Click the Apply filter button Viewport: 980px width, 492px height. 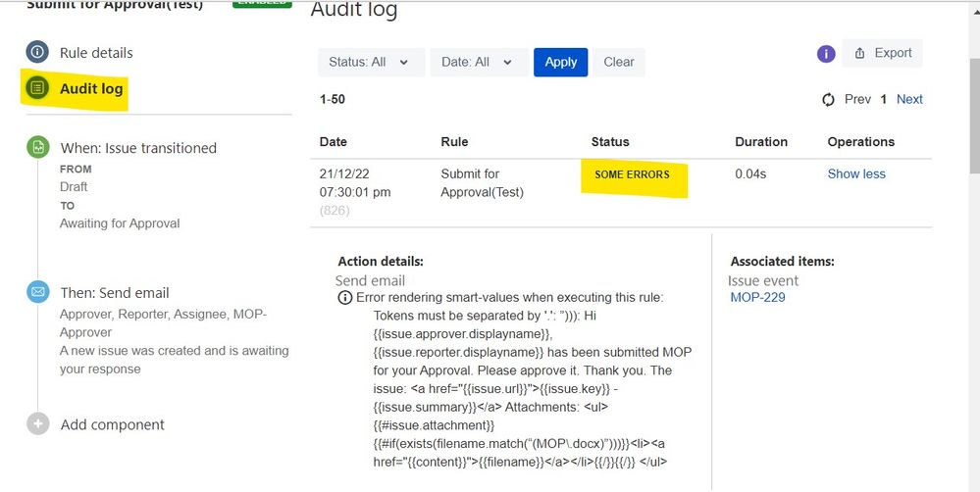click(560, 62)
